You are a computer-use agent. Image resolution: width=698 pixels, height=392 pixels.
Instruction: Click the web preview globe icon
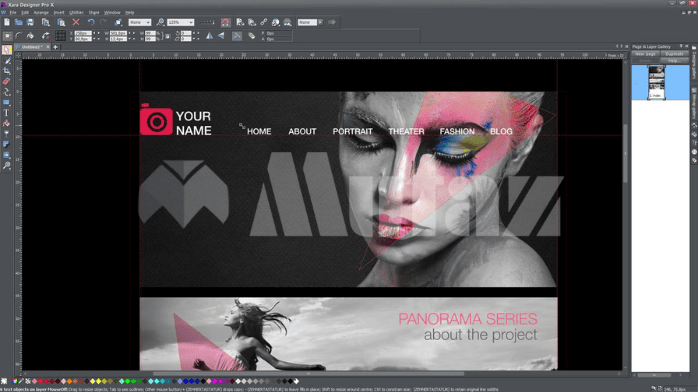click(276, 22)
